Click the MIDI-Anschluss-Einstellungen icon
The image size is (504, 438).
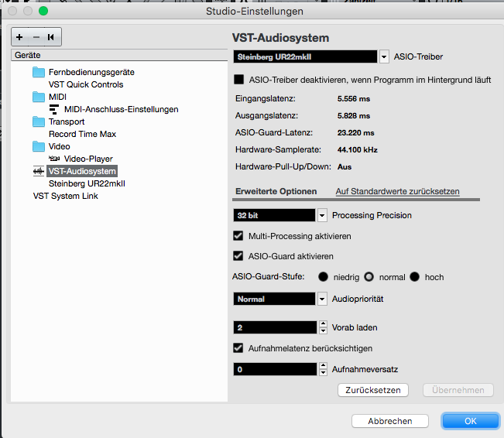[54, 109]
